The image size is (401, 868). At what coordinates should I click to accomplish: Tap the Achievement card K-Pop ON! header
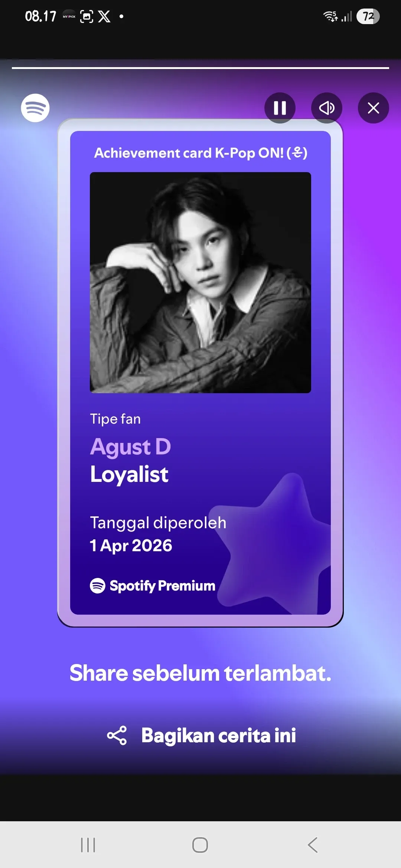pos(200,153)
